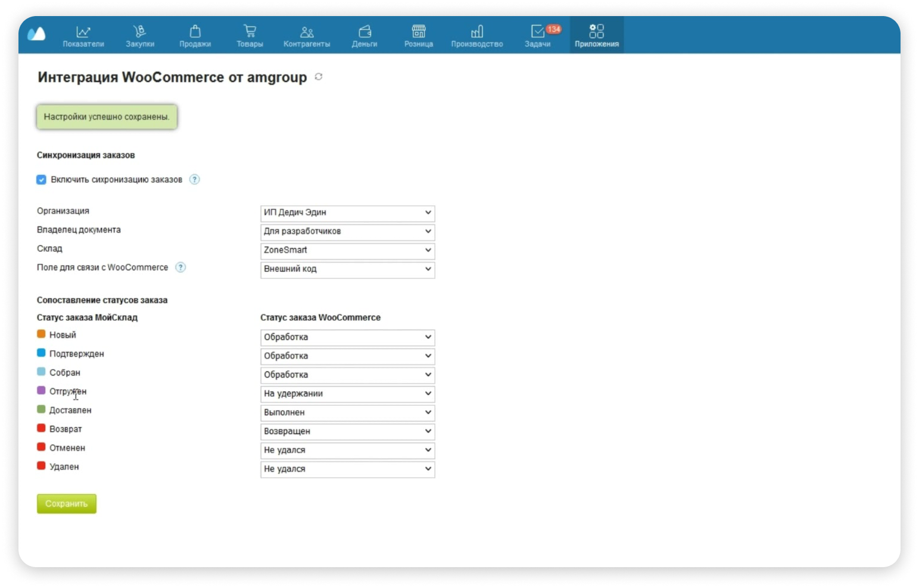Click the red Отменен status swatch

tap(41, 447)
